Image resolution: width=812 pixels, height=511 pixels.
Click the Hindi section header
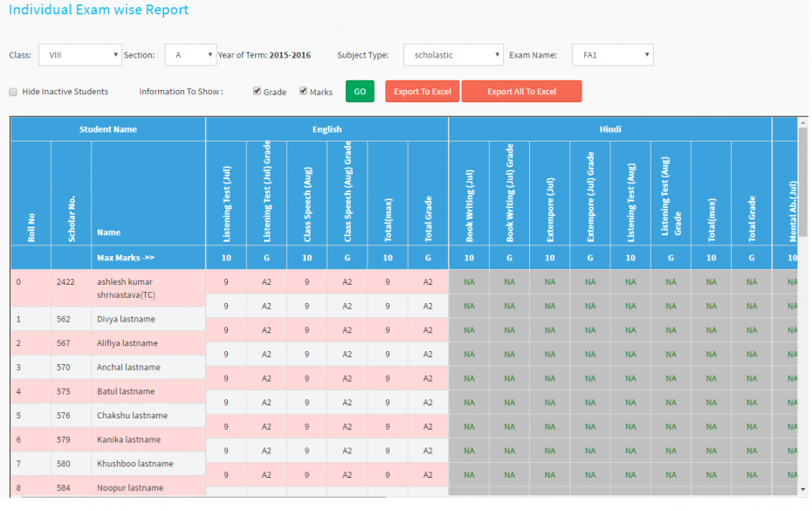pos(609,128)
